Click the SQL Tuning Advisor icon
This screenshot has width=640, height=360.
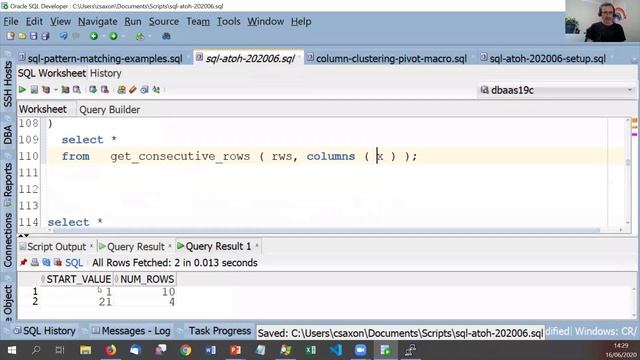click(x=77, y=90)
